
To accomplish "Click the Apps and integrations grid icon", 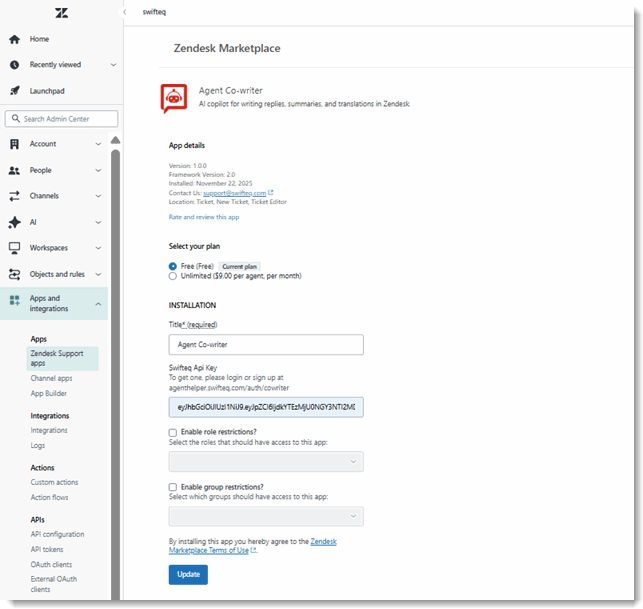I will coord(14,300).
